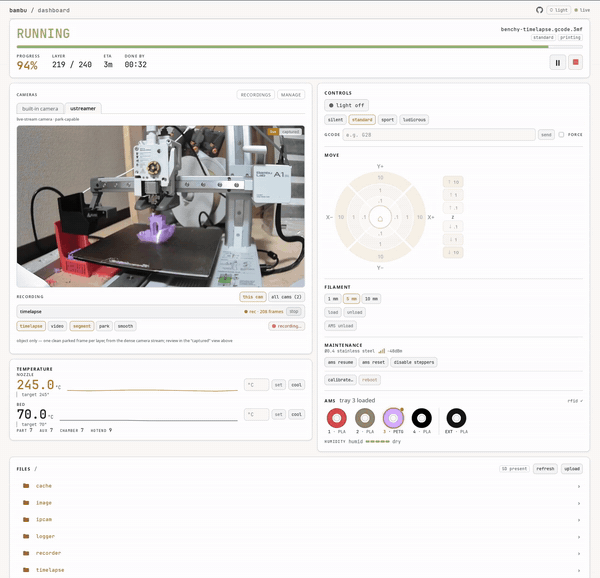Select the brown tray 2 PLA spool
Image resolution: width=600 pixels, height=578 pixels.
pos(365,418)
